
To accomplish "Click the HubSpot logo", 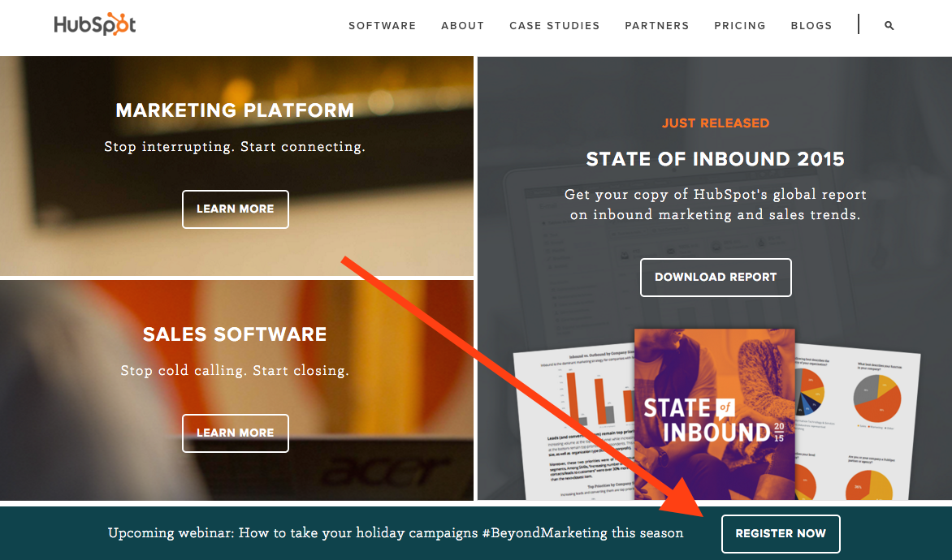I will click(95, 24).
